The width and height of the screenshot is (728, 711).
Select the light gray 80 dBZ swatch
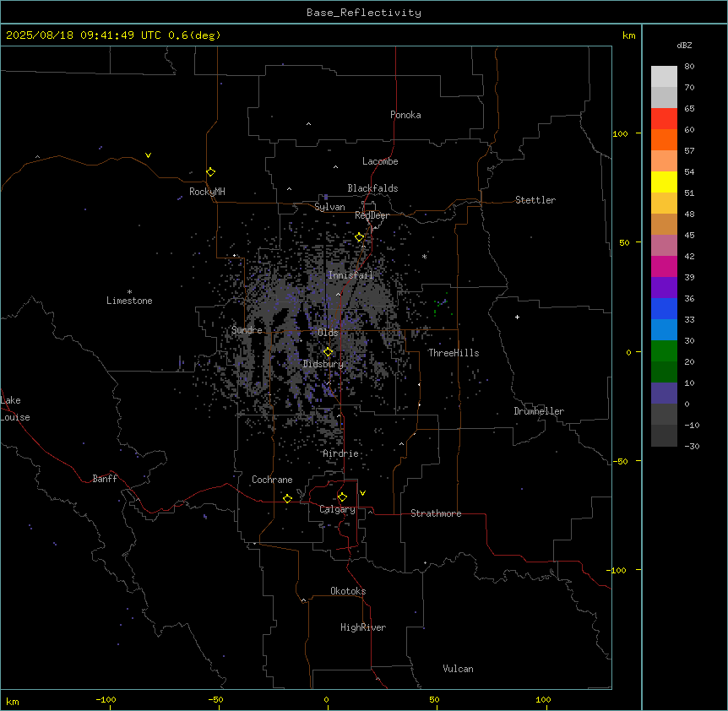pos(664,77)
